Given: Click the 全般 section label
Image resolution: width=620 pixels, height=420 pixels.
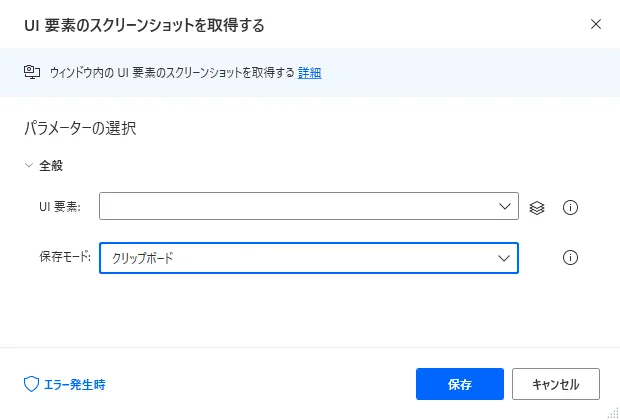Looking at the screenshot, I should (x=51, y=165).
